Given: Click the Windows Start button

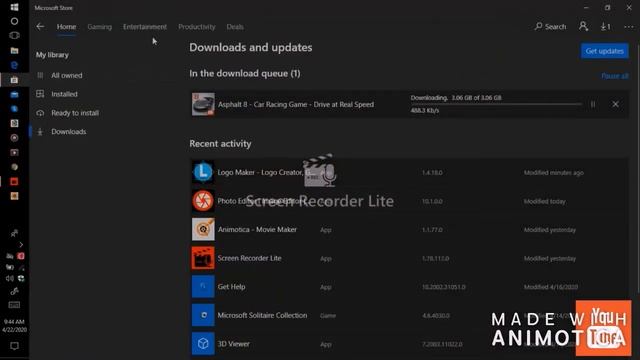Looking at the screenshot, I should [x=14, y=7].
